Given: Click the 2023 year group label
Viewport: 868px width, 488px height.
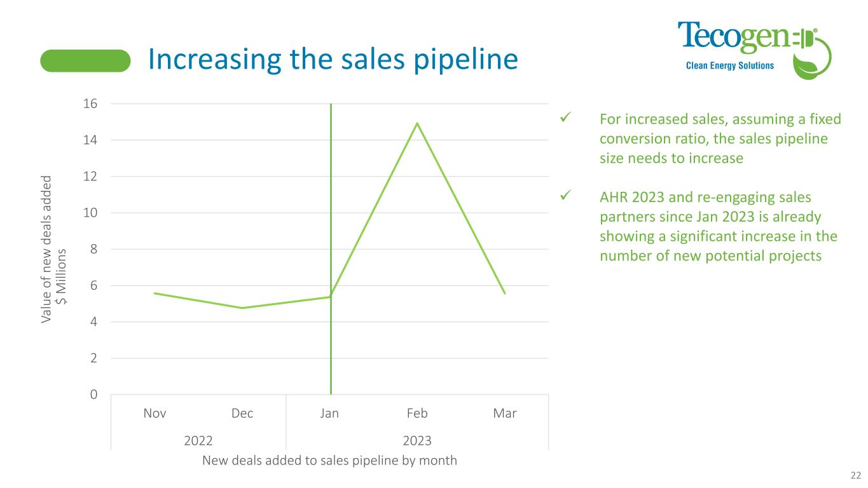Looking at the screenshot, I should coord(417,441).
